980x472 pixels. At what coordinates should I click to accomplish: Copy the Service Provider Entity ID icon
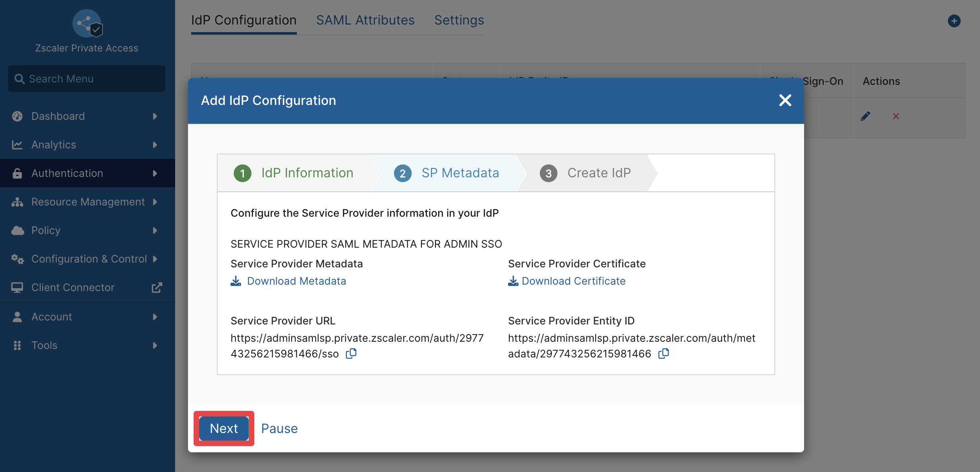pos(664,353)
